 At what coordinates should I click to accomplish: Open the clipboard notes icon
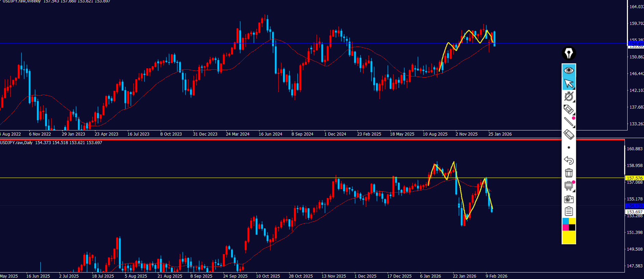click(x=569, y=211)
